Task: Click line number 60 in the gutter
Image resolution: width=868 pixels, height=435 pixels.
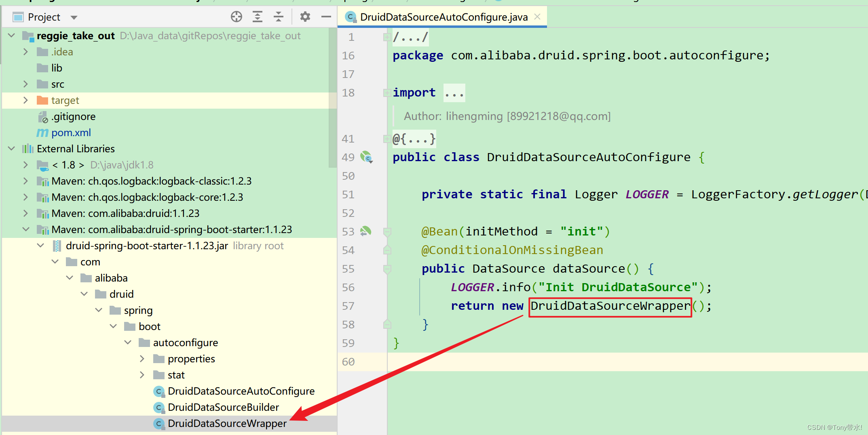Action: pyautogui.click(x=348, y=362)
